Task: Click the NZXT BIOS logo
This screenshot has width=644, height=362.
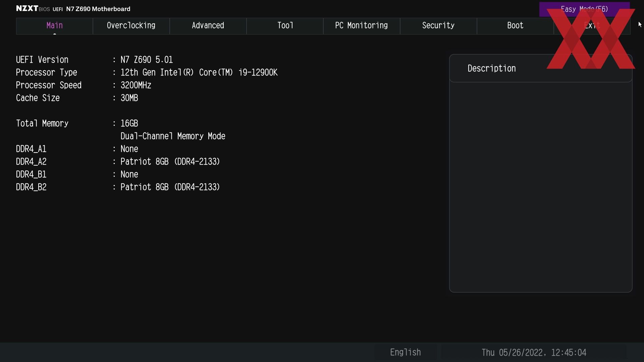Action: (x=33, y=9)
